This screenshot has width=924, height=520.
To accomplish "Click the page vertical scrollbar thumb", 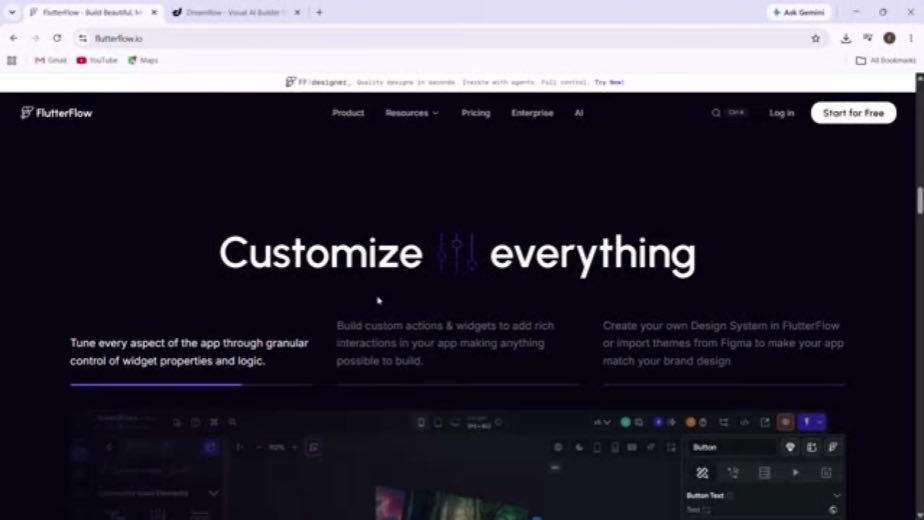I will pyautogui.click(x=919, y=200).
